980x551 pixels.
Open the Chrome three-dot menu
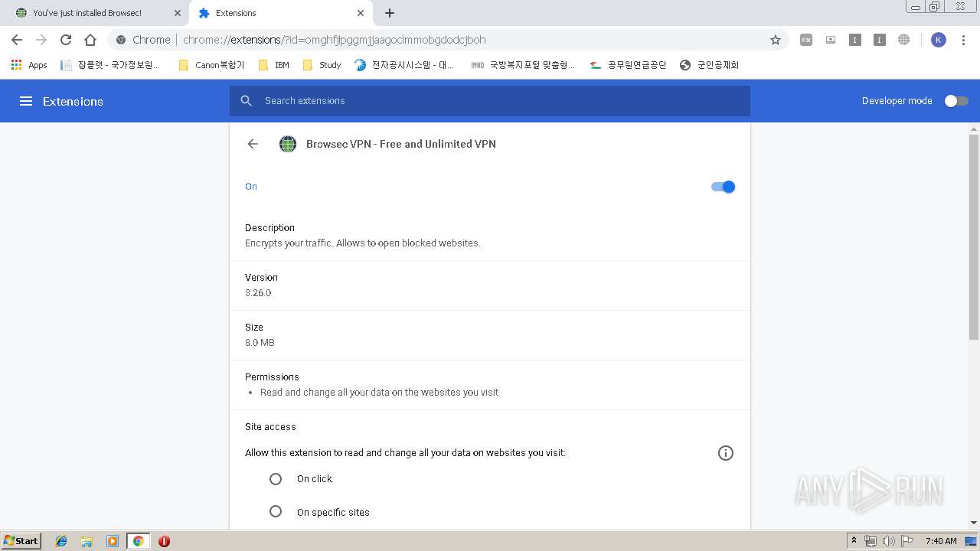964,40
